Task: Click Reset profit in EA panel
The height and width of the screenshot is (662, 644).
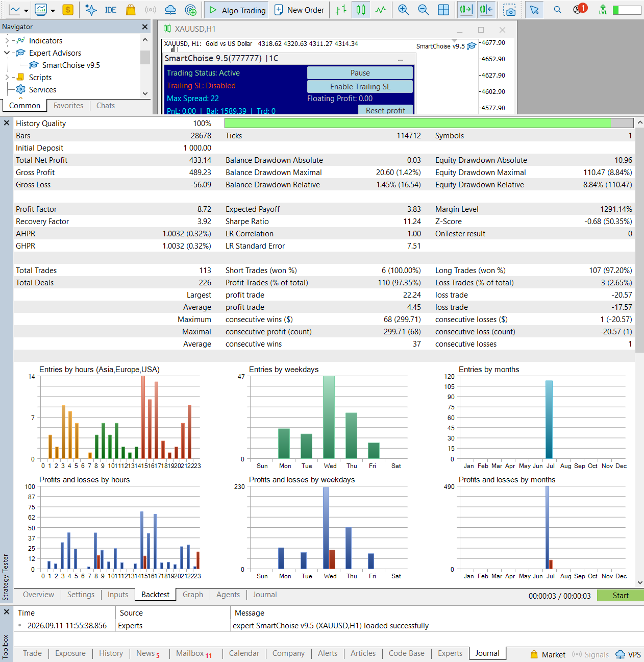Action: coord(385,110)
